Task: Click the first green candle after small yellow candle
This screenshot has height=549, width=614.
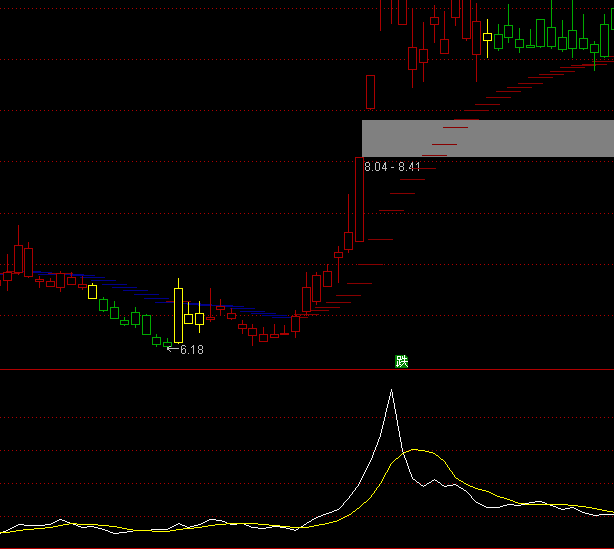Action: tap(103, 303)
